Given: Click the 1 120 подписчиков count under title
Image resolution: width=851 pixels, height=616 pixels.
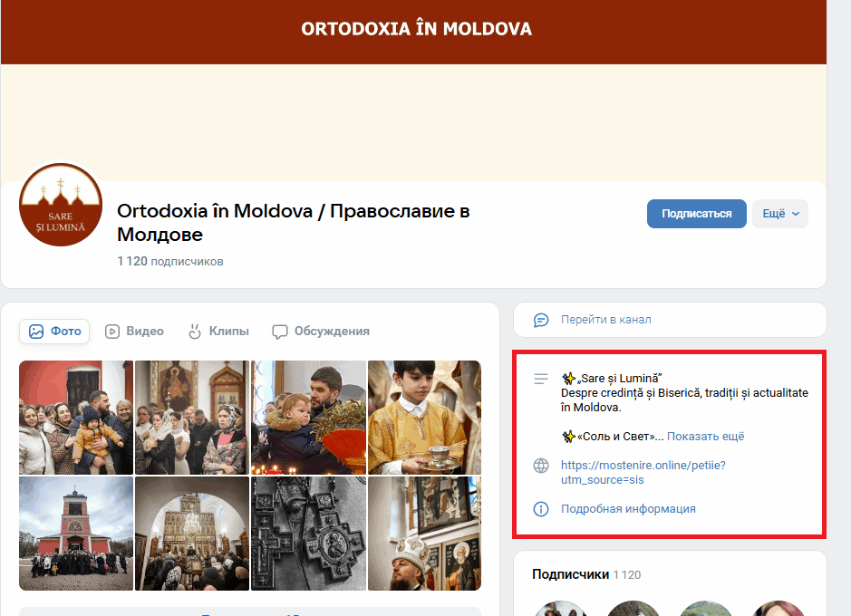Looking at the screenshot, I should [x=169, y=262].
